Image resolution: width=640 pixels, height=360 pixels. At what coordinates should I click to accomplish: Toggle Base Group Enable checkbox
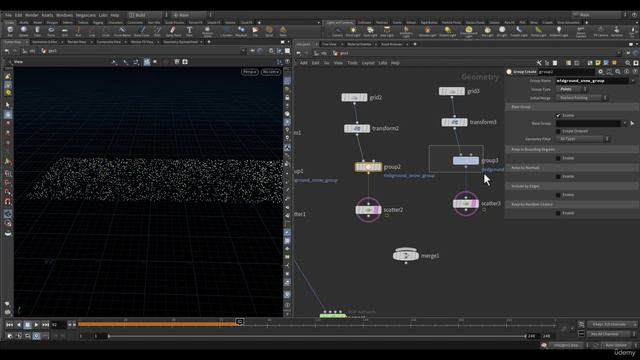tap(558, 116)
